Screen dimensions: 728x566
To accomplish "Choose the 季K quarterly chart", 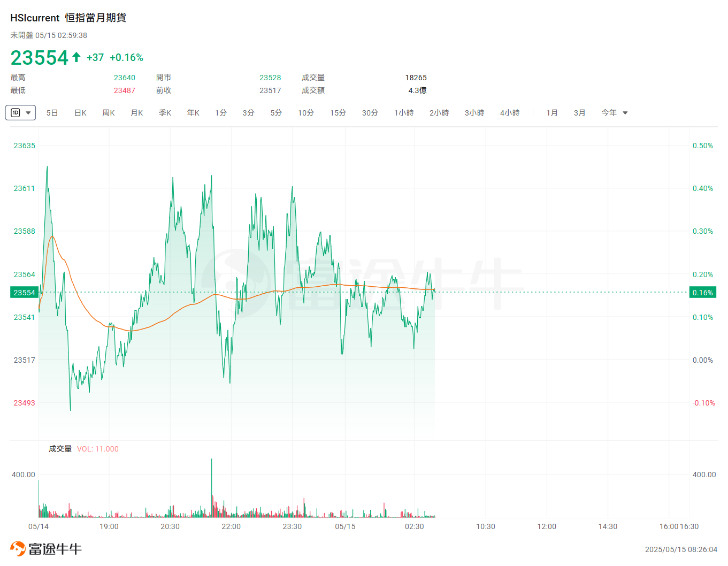I will [165, 113].
